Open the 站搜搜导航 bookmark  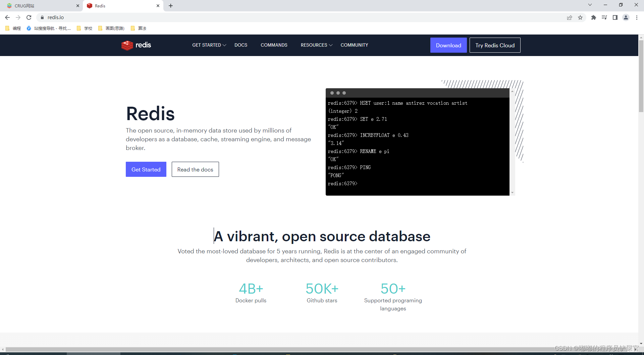tap(49, 28)
